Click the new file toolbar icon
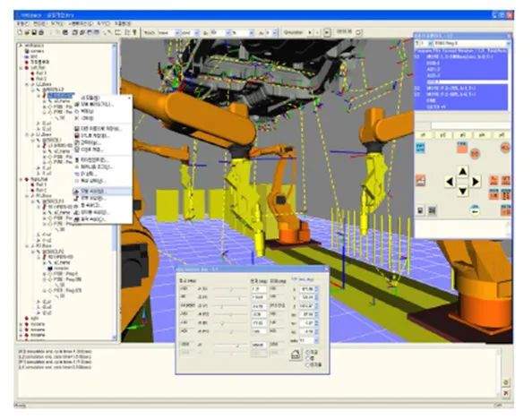Image resolution: width=532 pixels, height=419 pixels. tap(20, 32)
